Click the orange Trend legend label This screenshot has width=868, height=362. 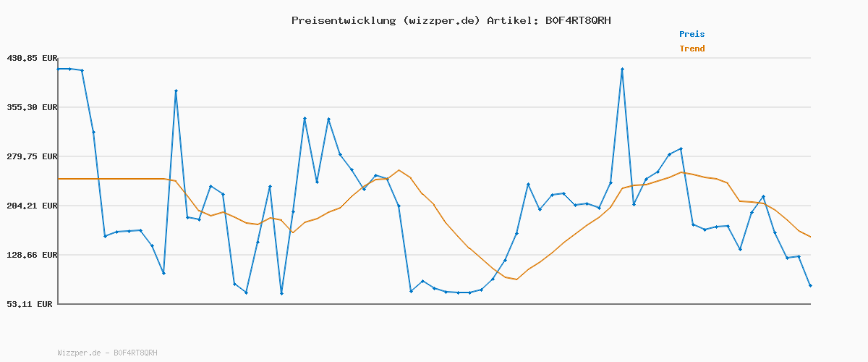[692, 49]
